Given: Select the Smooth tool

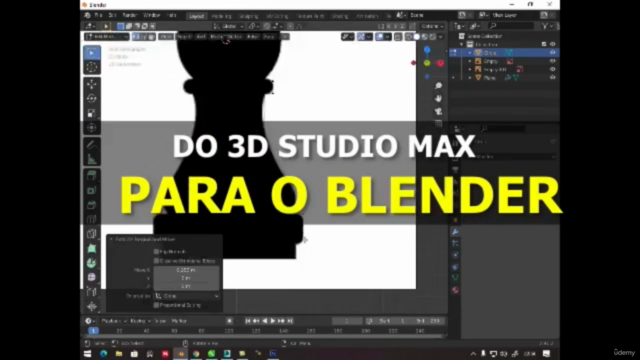Looking at the screenshot, I should click(x=92, y=277).
